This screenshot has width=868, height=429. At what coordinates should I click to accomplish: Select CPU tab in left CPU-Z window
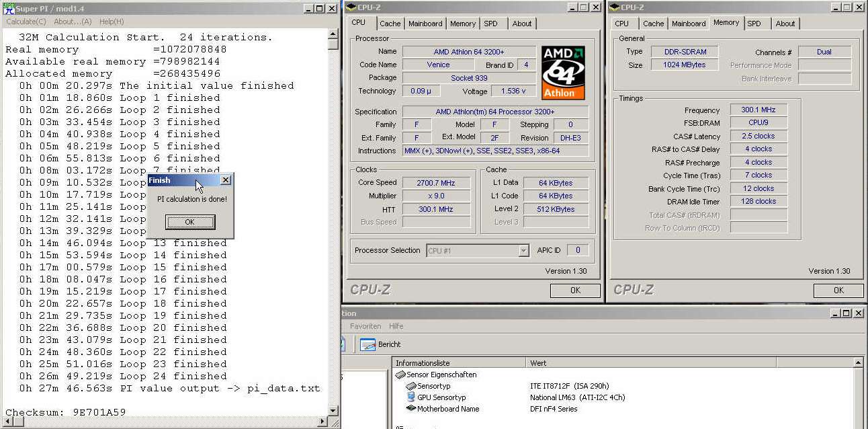coord(359,22)
